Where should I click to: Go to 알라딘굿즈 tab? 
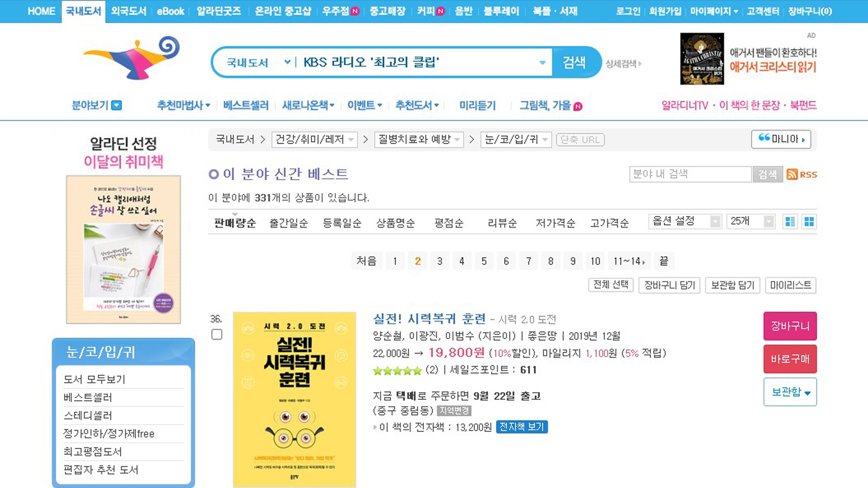click(219, 11)
